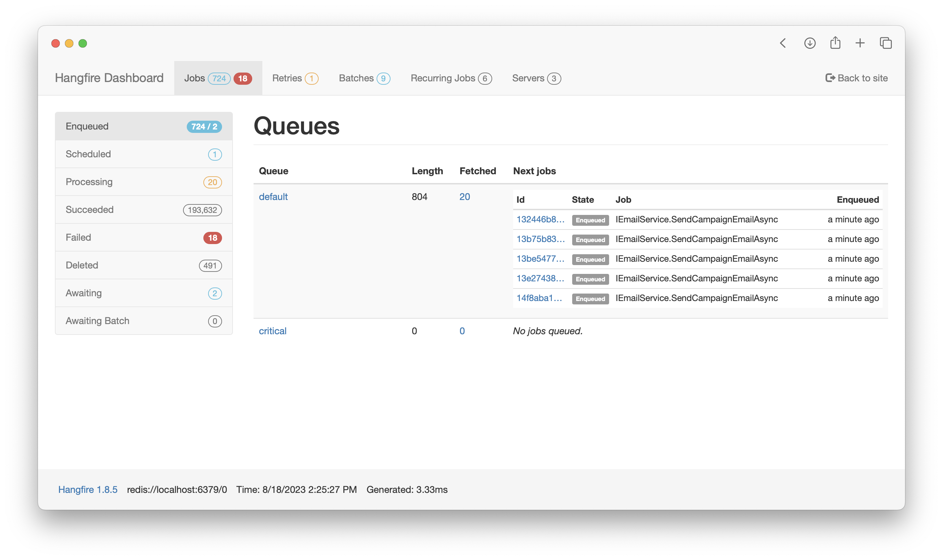Click redis://localhost:6379/0 footer text

[x=177, y=489]
